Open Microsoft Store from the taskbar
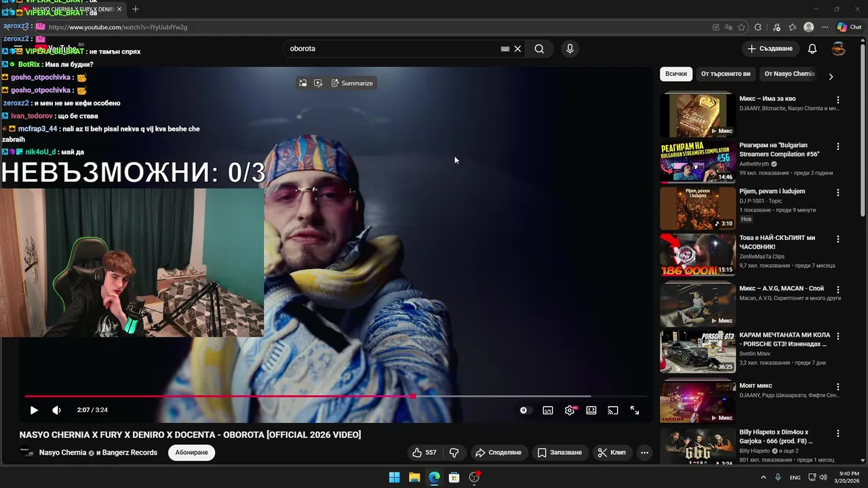Screen dimensions: 868x488 tap(454, 477)
